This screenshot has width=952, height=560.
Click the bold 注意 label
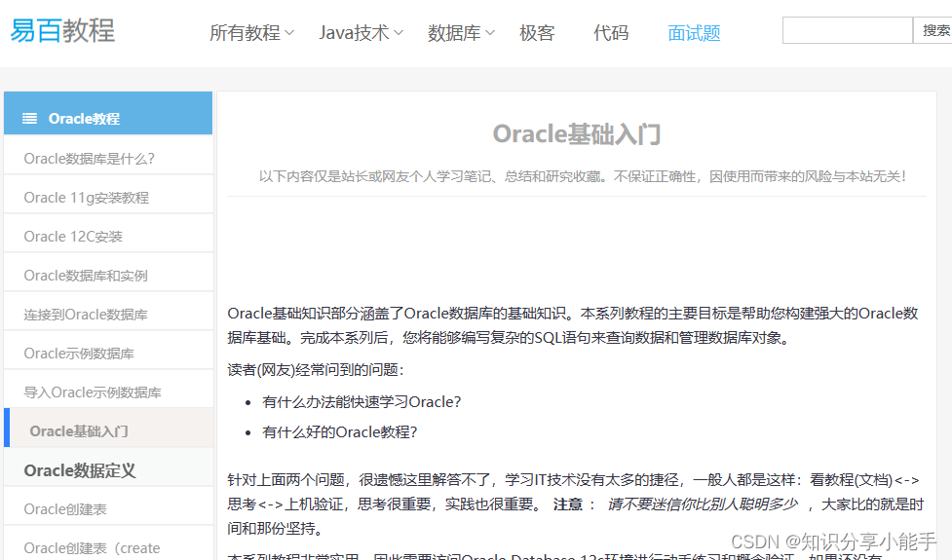point(568,504)
